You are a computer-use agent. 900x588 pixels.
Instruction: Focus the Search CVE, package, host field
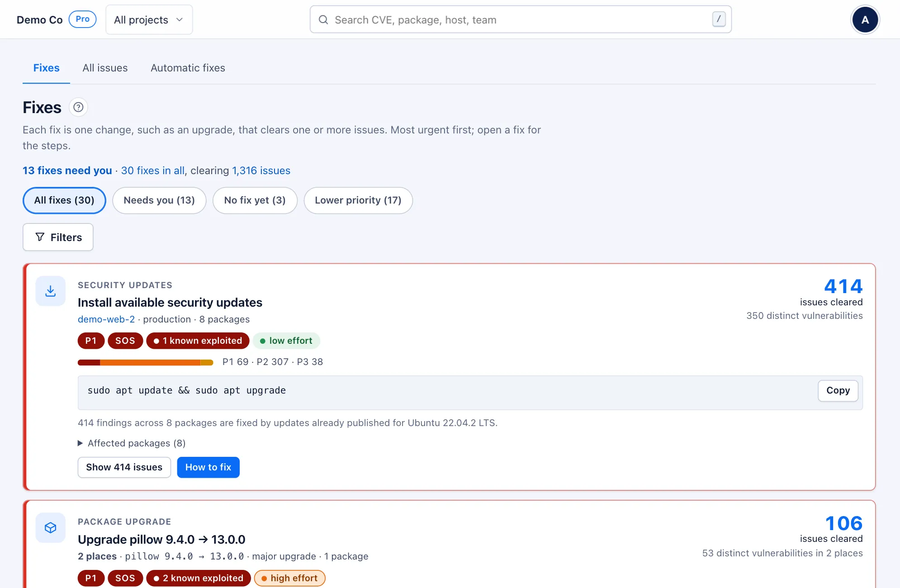coord(521,19)
